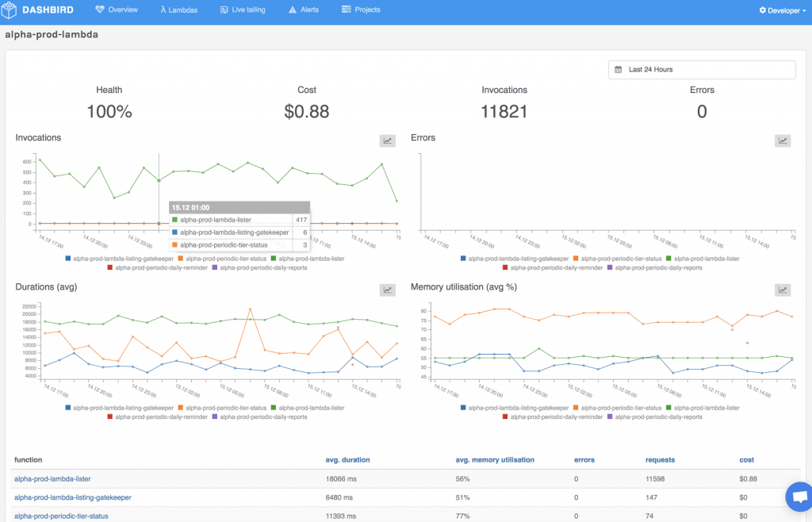The image size is (812, 522).
Task: Click the Invocations chart expand icon
Action: pyautogui.click(x=387, y=141)
